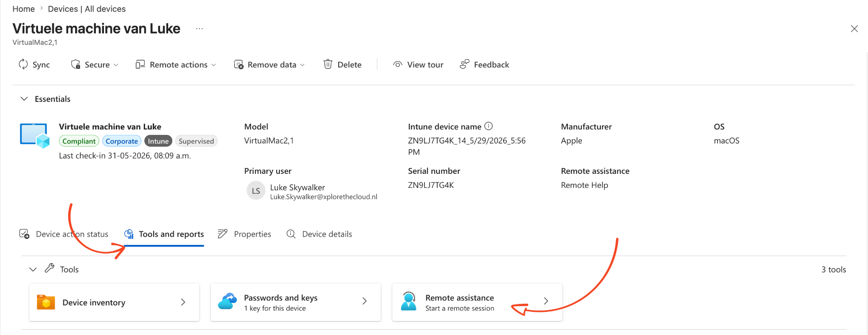Viewport: 868px width, 335px height.
Task: Click the Device action status icon
Action: click(x=24, y=234)
